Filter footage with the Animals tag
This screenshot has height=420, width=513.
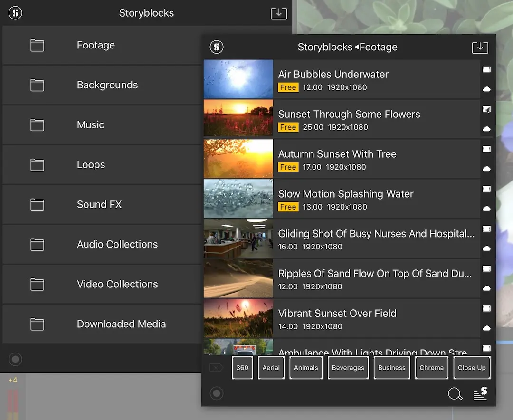pyautogui.click(x=306, y=368)
